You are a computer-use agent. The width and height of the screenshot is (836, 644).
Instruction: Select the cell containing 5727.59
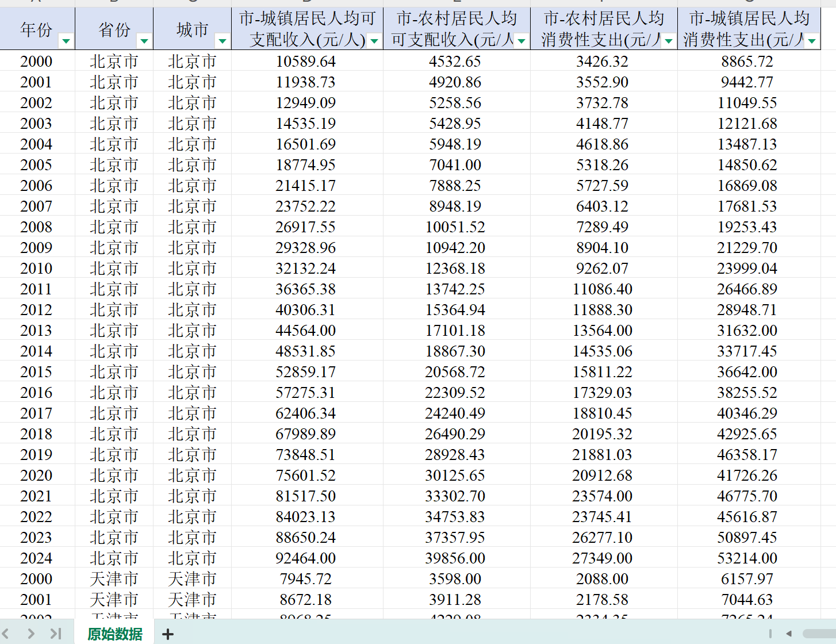tap(604, 186)
